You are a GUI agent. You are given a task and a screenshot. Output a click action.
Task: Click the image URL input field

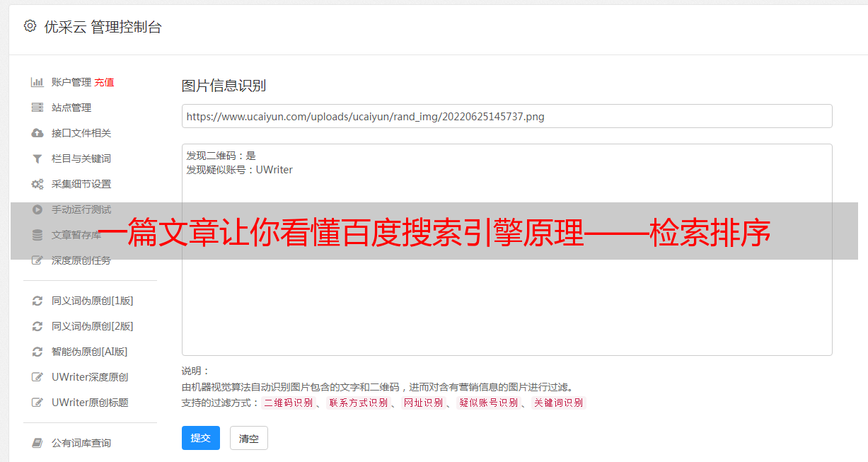pos(507,116)
